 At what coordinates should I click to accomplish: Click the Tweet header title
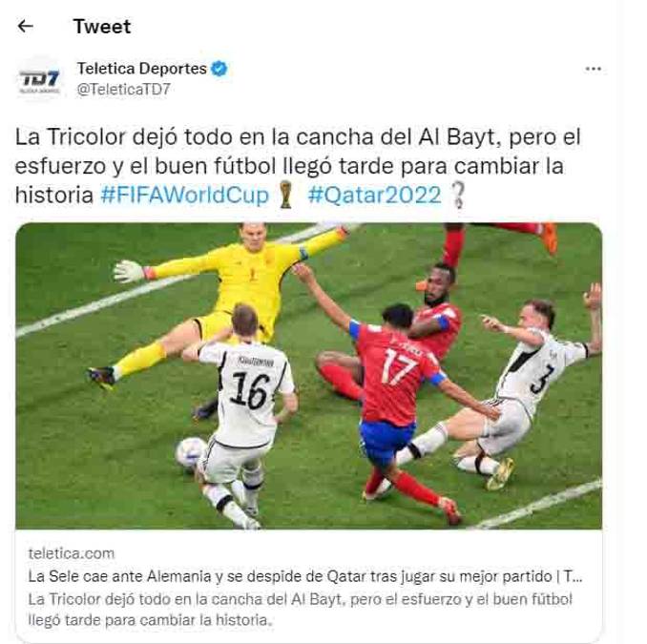pyautogui.click(x=102, y=27)
